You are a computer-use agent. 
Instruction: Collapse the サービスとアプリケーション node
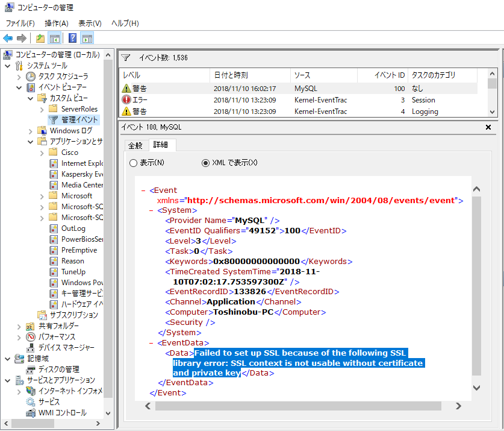[x=8, y=380]
